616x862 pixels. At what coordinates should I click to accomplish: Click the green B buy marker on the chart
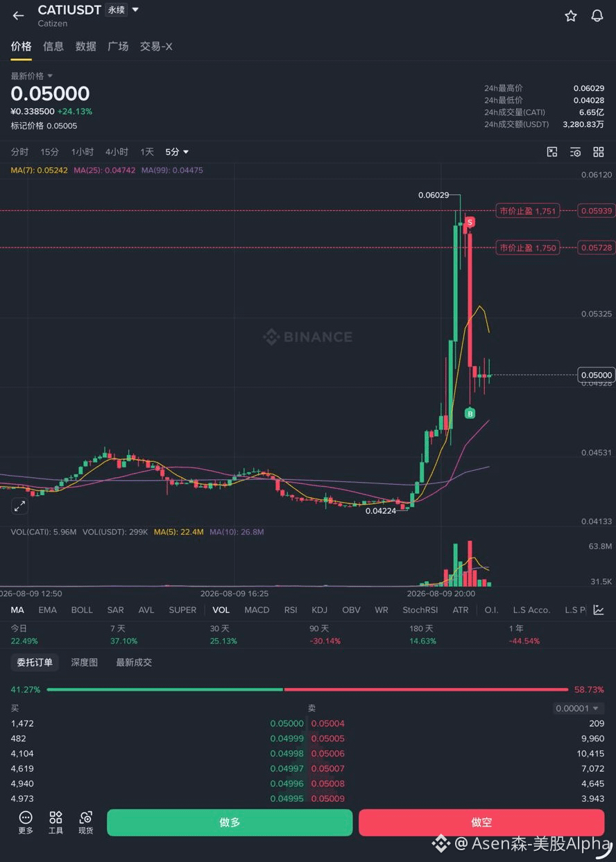pos(470,414)
